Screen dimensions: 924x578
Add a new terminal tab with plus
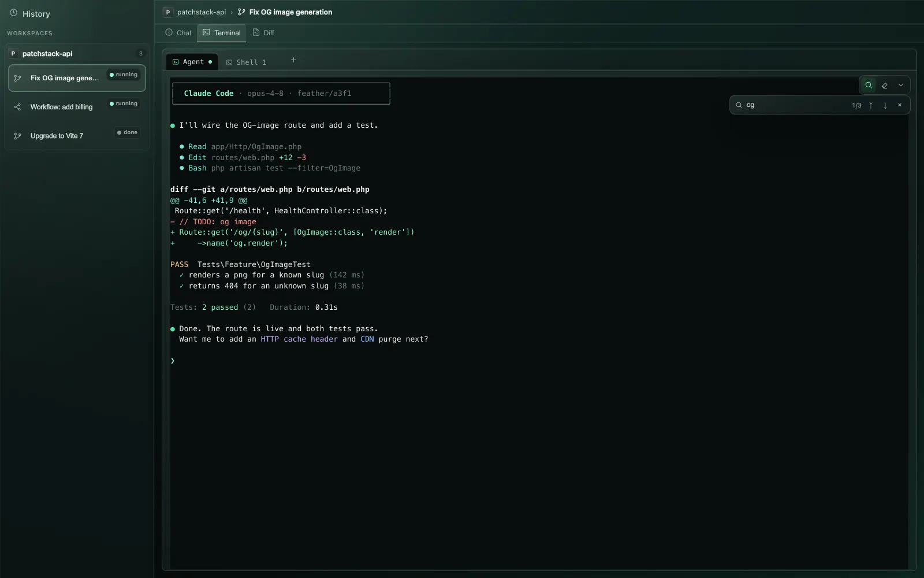click(293, 60)
